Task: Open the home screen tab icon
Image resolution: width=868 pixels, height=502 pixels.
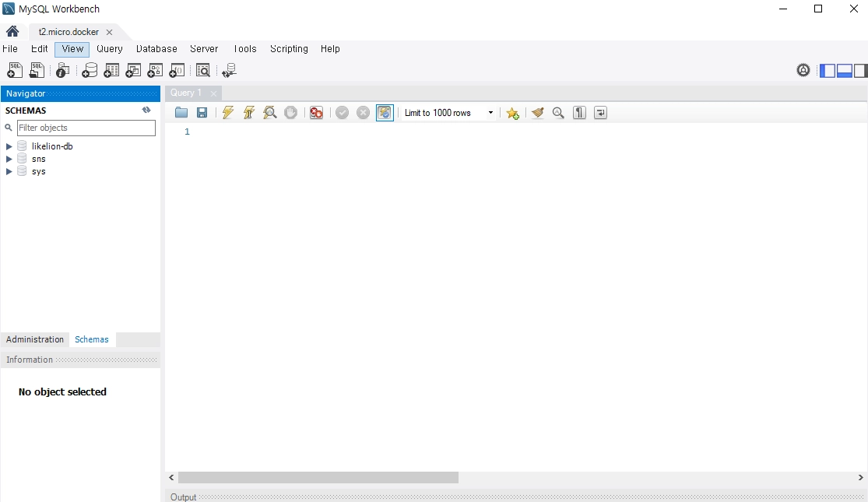Action: click(x=12, y=32)
